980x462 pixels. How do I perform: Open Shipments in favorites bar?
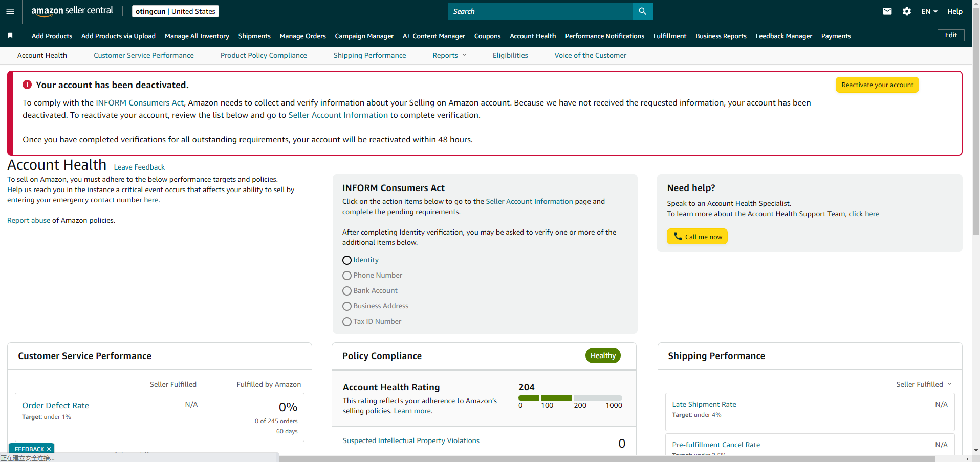pyautogui.click(x=254, y=36)
